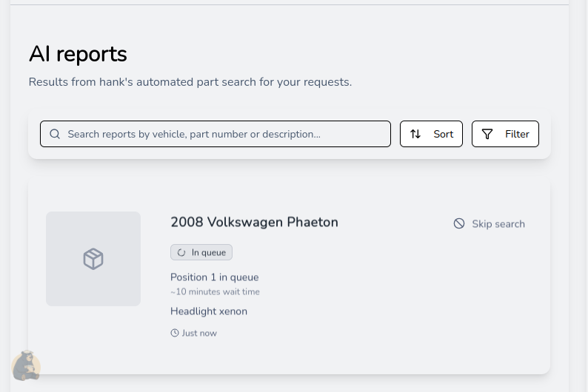The image size is (588, 392).
Task: Skip search for the Volkswagen Phaeton
Action: pyautogui.click(x=489, y=223)
